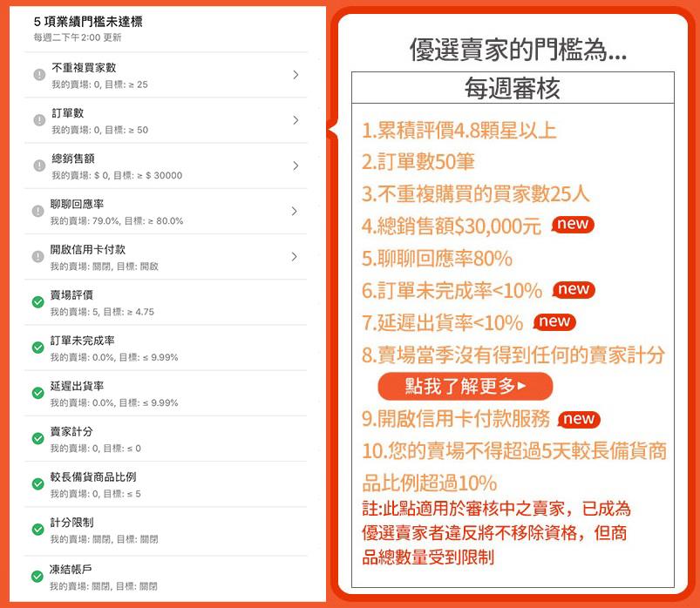Click the warning icon beside 開啟信用卡付款
This screenshot has height=608, width=700.
tap(38, 255)
